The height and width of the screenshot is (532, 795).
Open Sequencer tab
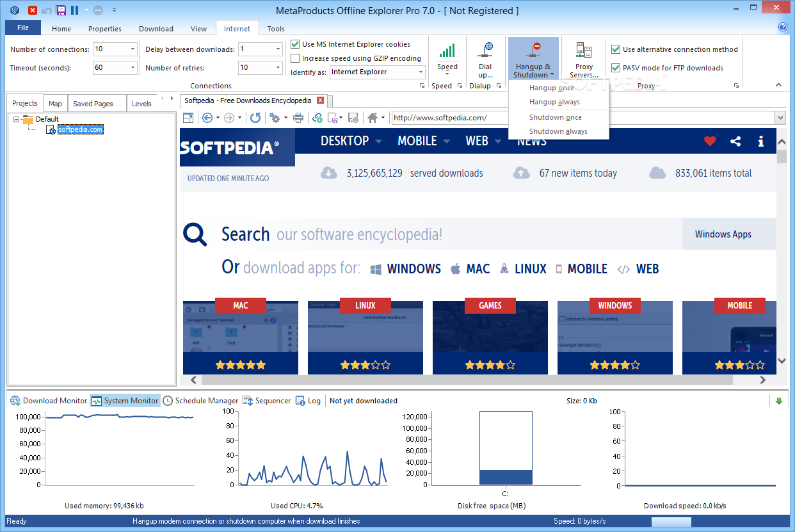266,401
